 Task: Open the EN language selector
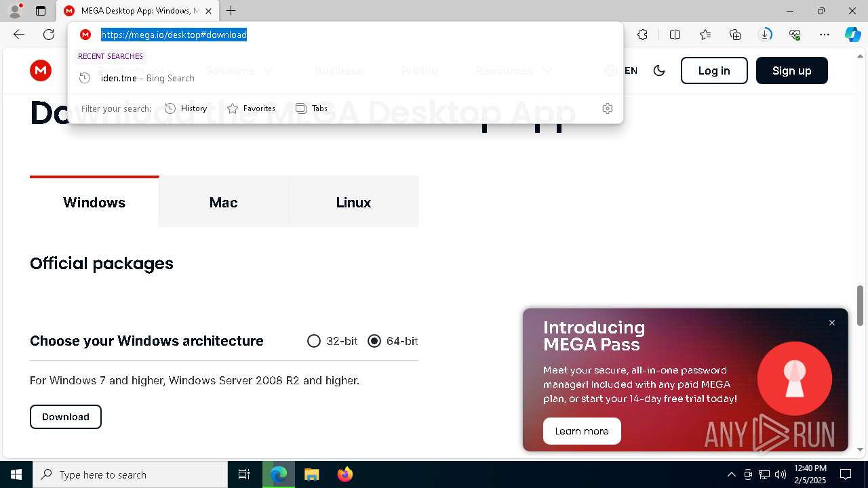tap(621, 70)
